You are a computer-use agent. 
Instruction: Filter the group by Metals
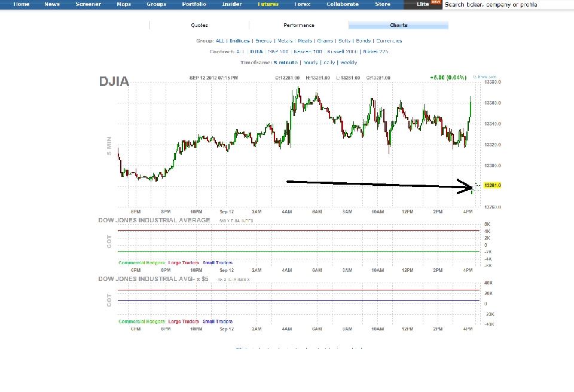pos(285,41)
